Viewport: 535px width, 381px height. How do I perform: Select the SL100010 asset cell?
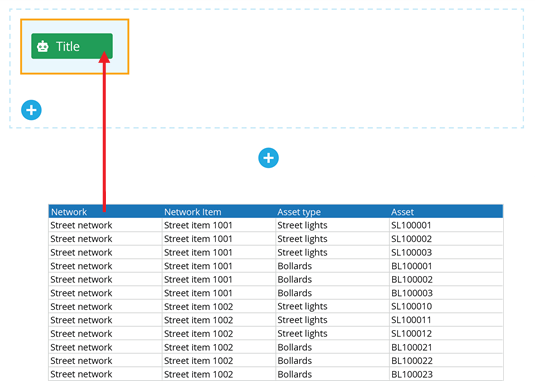[x=446, y=306]
